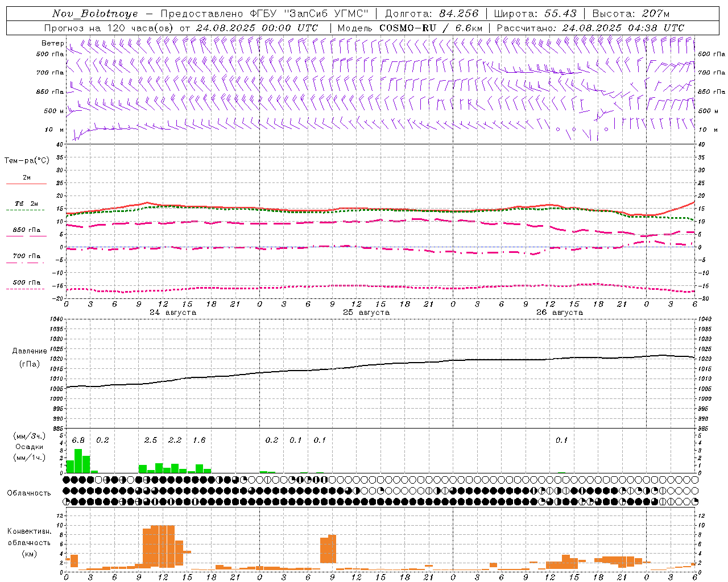
Task: Click the 2.5 precipitation total value
Action: 151,440
